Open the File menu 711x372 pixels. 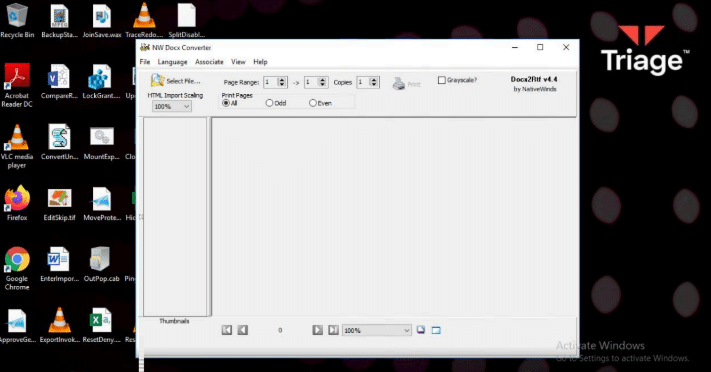(x=145, y=62)
